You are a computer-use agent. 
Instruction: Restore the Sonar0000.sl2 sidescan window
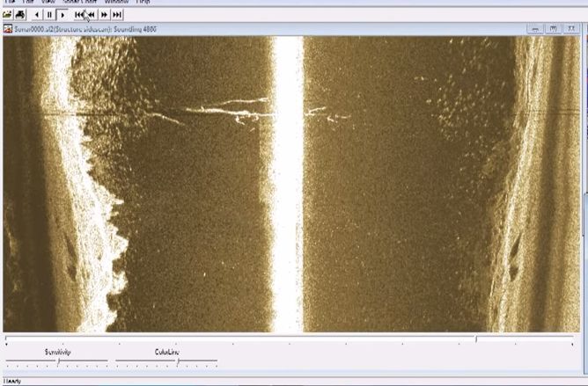click(x=553, y=29)
